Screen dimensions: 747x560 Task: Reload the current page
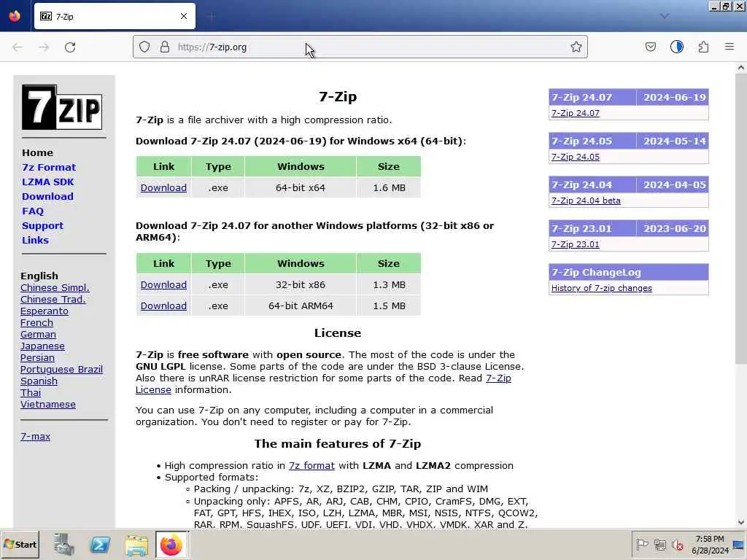[70, 47]
